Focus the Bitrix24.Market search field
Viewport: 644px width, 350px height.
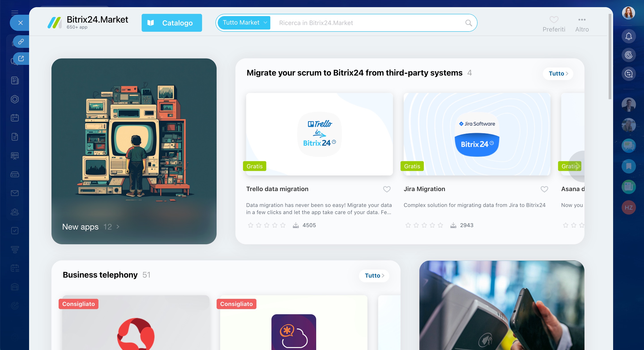click(x=370, y=23)
